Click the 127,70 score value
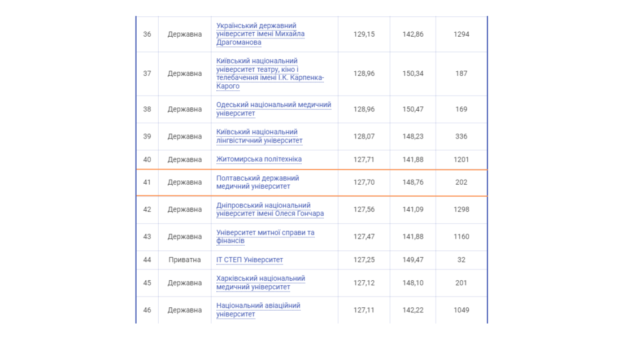Viewport: 644px width, 339px height. pos(364,182)
